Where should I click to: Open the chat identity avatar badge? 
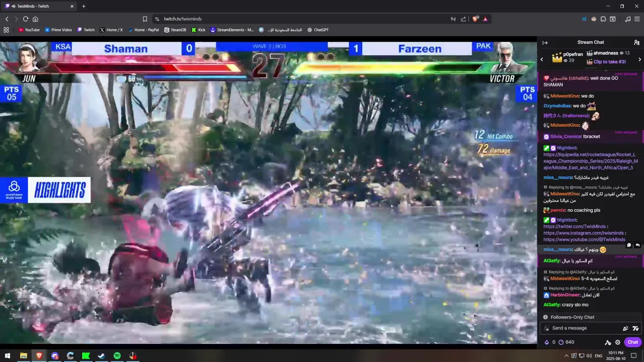(547, 328)
